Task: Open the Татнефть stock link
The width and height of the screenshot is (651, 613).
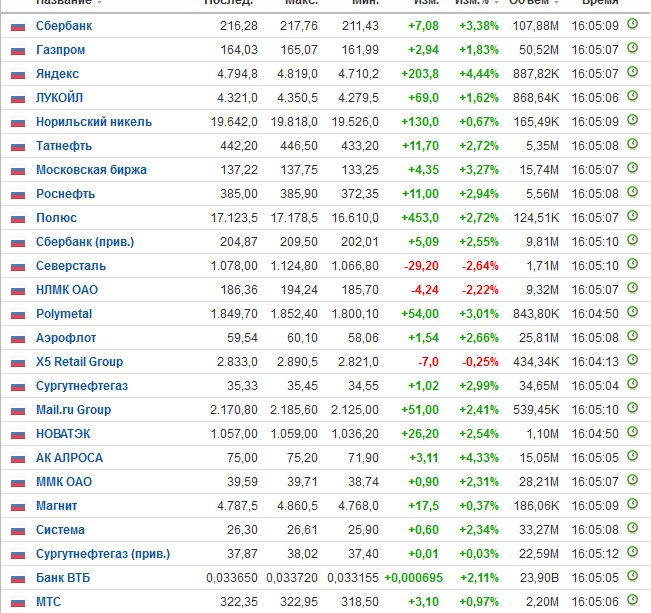Action: [x=64, y=146]
